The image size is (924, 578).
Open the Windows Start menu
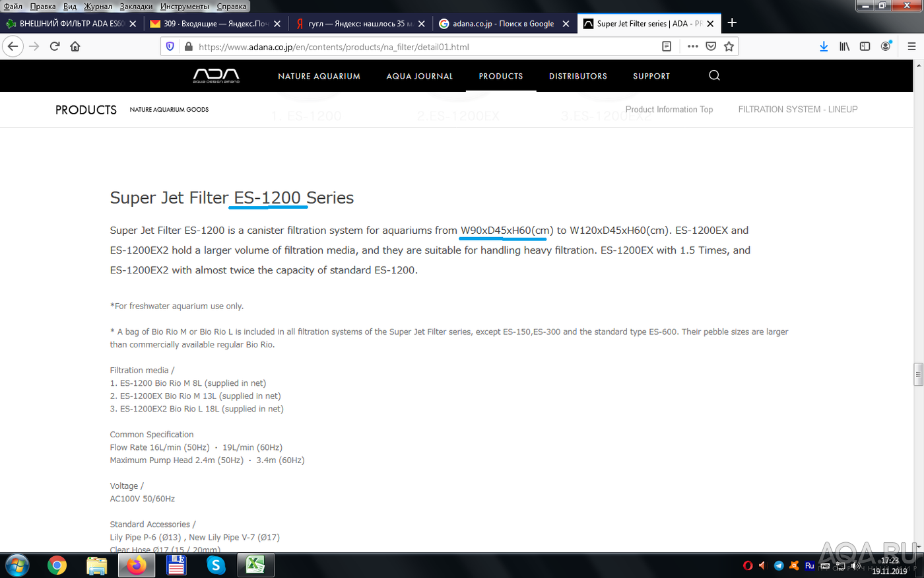16,566
